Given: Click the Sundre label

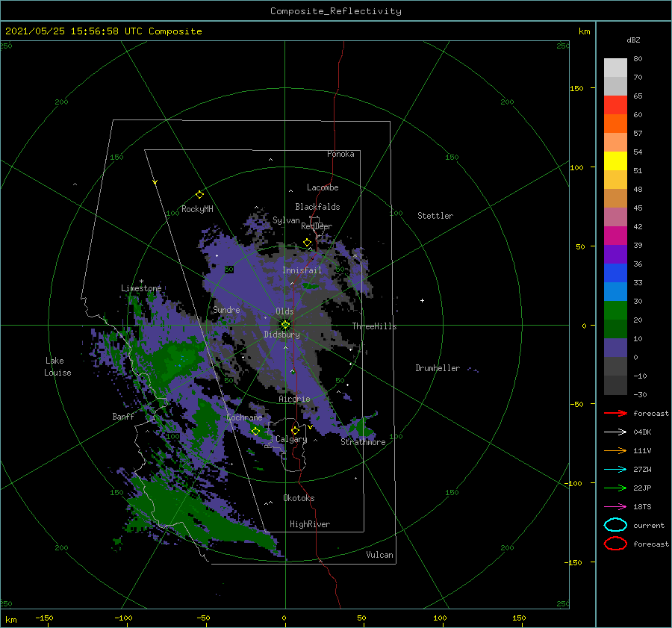Looking at the screenshot, I should pyautogui.click(x=226, y=309).
